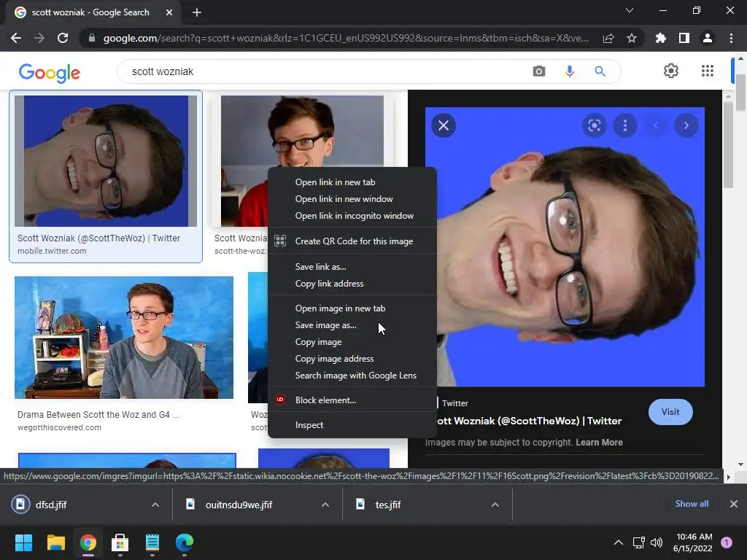This screenshot has height=560, width=747.
Task: Choose Copy image from context menu
Action: [352, 342]
